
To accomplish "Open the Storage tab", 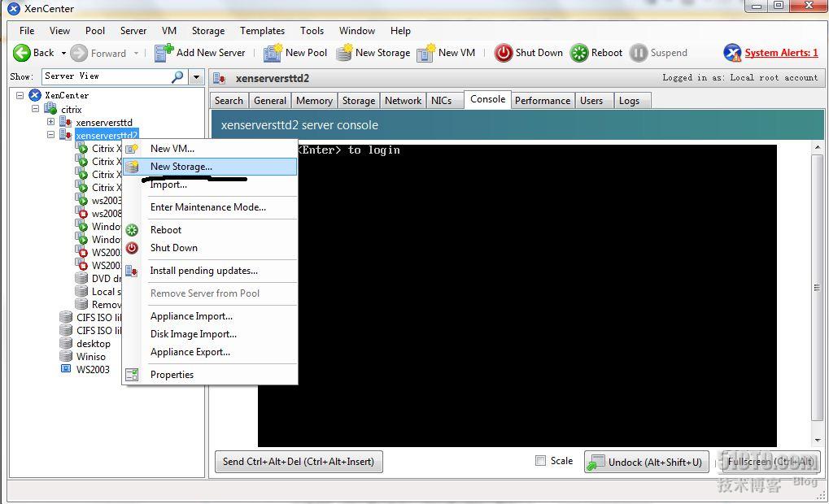I will coord(359,100).
